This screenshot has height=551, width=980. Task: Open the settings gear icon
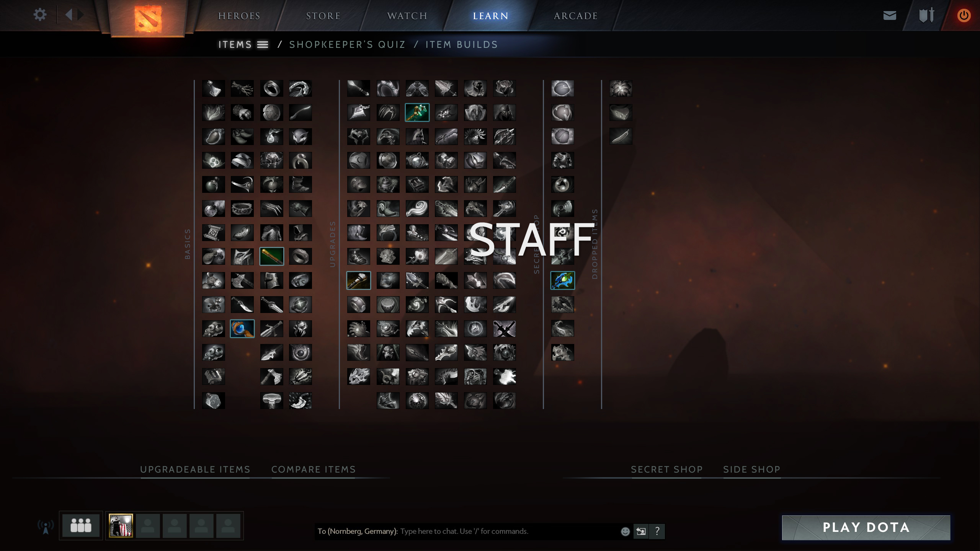(40, 15)
